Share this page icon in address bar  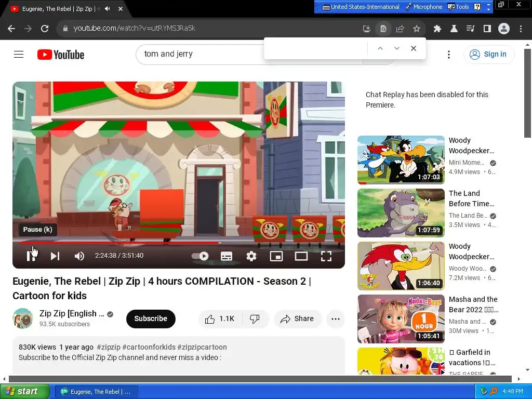(400, 29)
